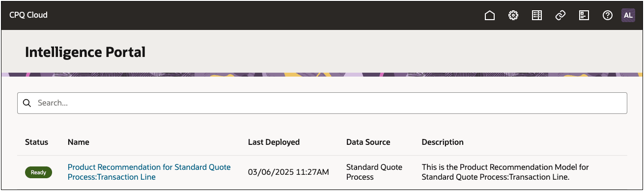
Task: Sort by the Name column header
Action: click(79, 142)
